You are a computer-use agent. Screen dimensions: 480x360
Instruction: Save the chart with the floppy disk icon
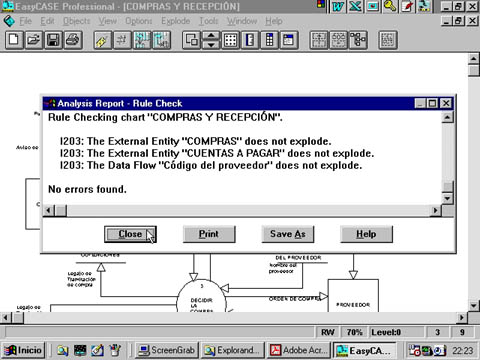(x=53, y=40)
